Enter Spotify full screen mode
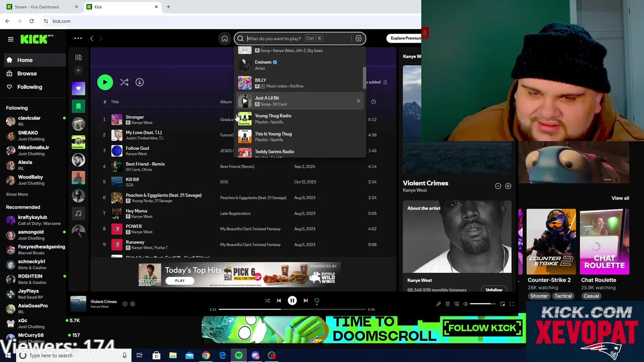 (512, 304)
